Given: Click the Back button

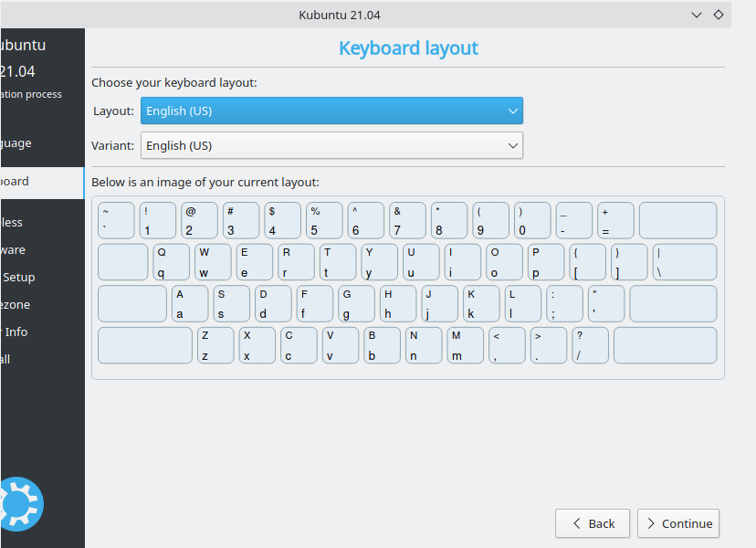Looking at the screenshot, I should point(592,523).
